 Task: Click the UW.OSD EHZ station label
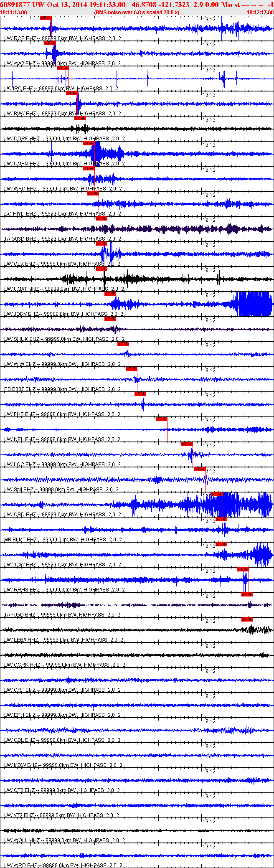coord(20,515)
